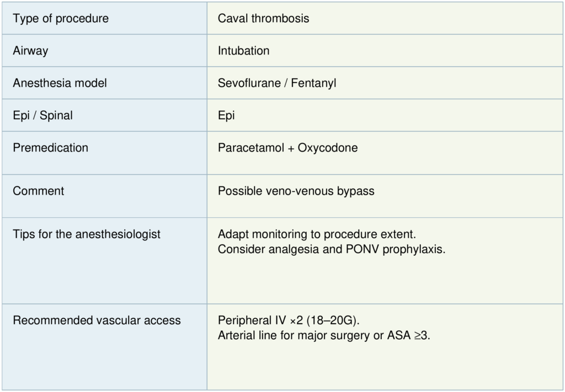Click the "Peripheral IV ×2 (18–20G)" line
The width and height of the screenshot is (565, 392).
289,320
